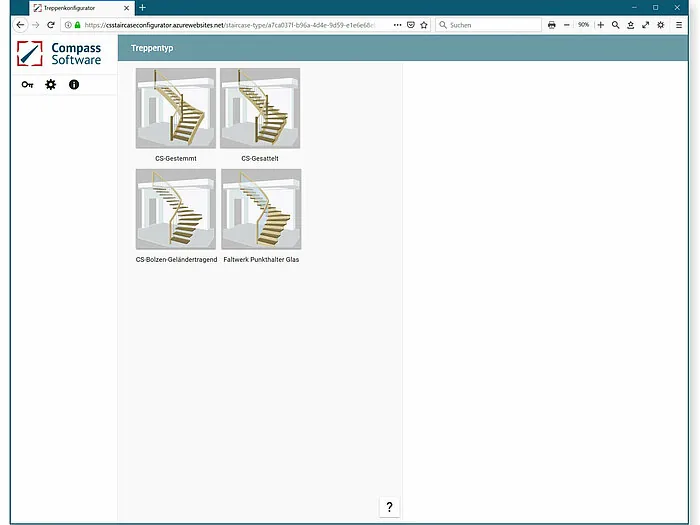
Task: Bookmark this page with the star icon
Action: click(x=424, y=25)
